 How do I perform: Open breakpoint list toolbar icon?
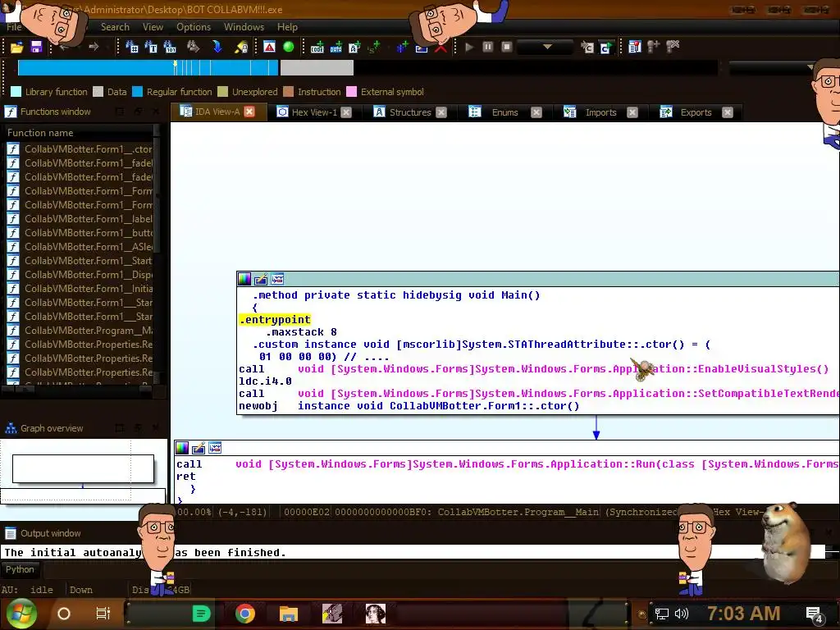click(635, 47)
